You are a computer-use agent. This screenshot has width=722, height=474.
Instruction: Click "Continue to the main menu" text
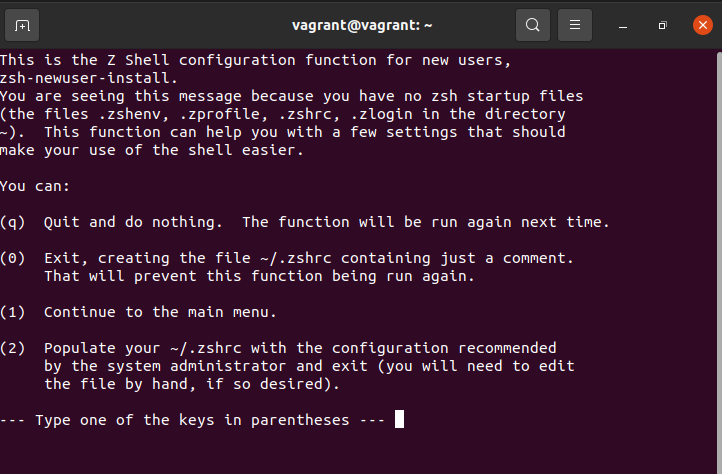[x=160, y=312]
